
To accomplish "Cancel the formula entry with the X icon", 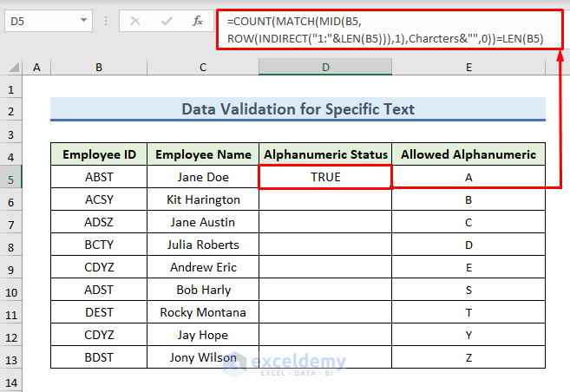I will pos(134,20).
